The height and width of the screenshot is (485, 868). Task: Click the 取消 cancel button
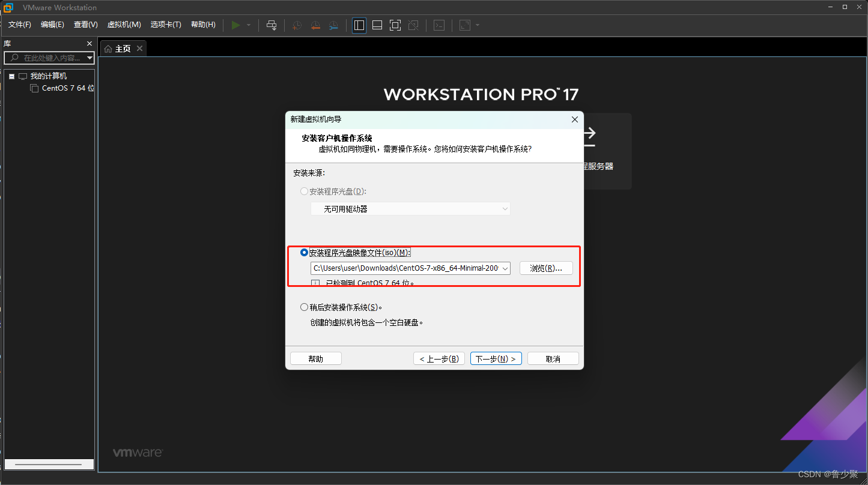(x=553, y=359)
